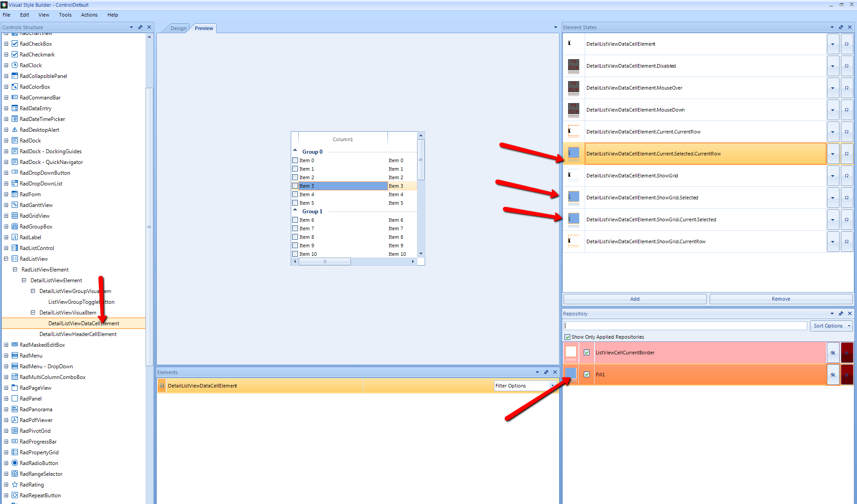The width and height of the screenshot is (857, 504).
Task: Click the RadPageView icon
Action: [15, 388]
